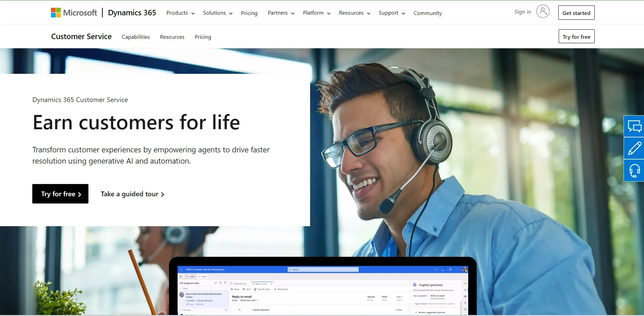
Task: Open the Pricing menu item
Action: [249, 13]
